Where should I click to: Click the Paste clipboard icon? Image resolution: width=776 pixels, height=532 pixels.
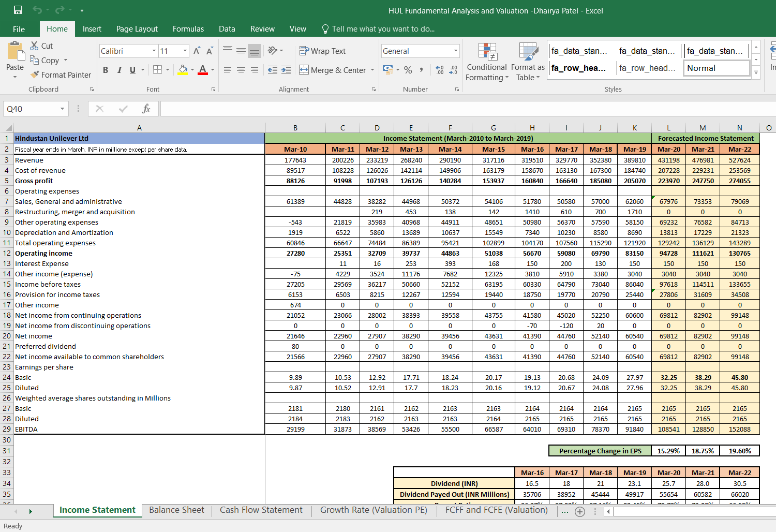[15, 51]
